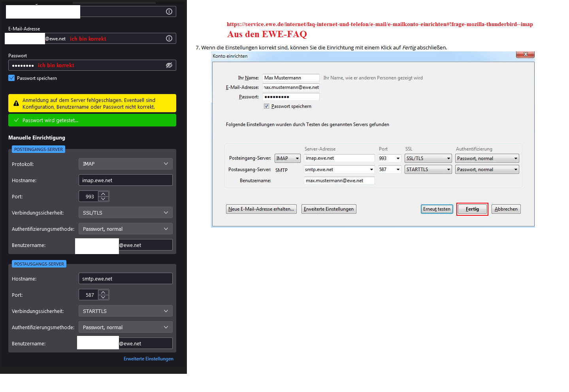The width and height of the screenshot is (569, 392).
Task: Click the POSTAUSGANGS-SERVER label
Action: [39, 264]
